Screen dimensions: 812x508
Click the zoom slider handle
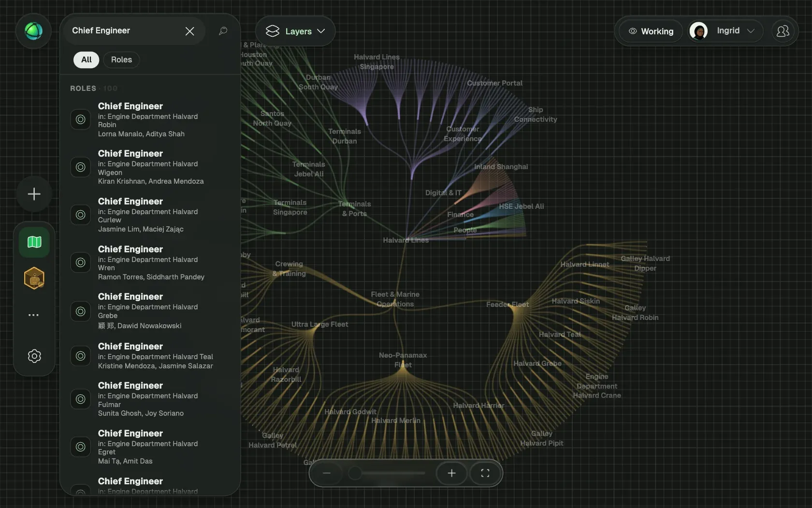click(x=355, y=473)
